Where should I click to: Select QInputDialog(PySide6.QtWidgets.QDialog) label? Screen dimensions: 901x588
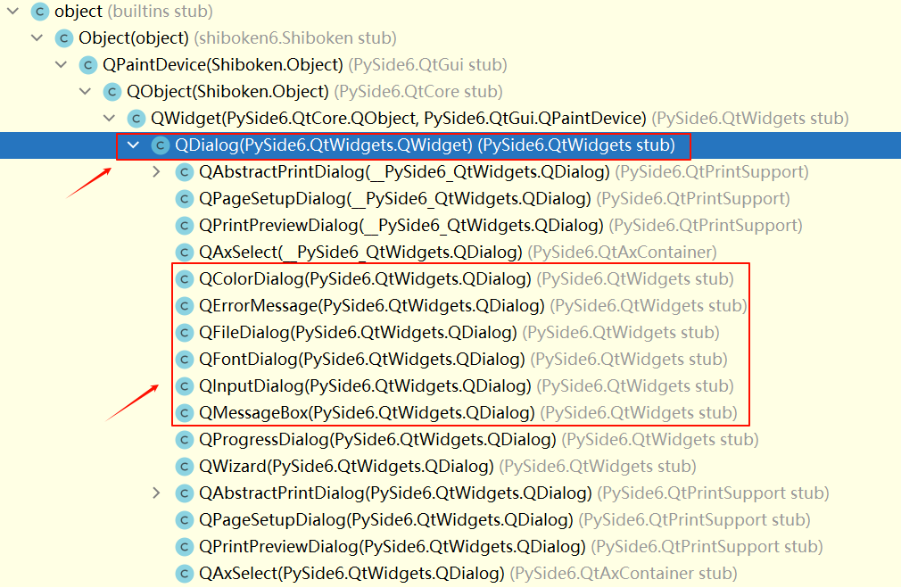pos(365,386)
